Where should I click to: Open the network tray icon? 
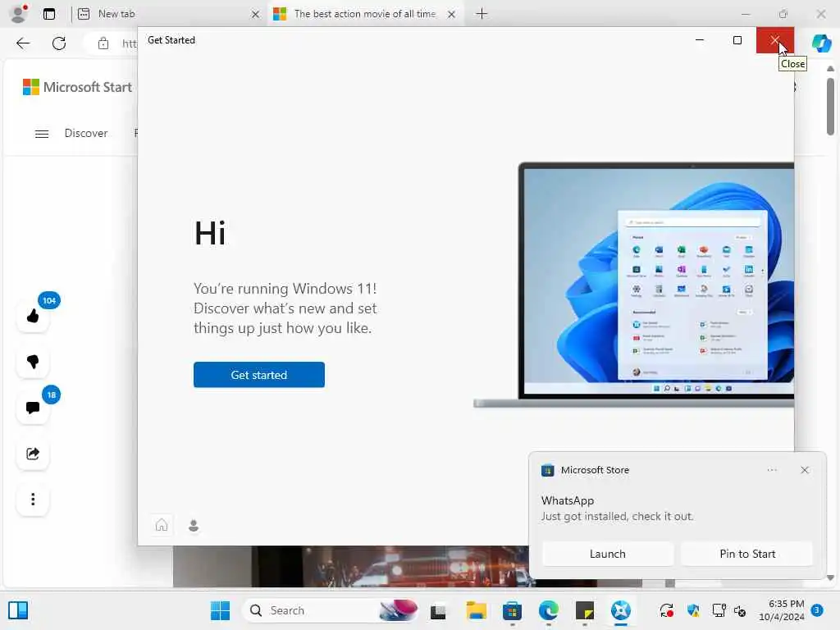(719, 610)
